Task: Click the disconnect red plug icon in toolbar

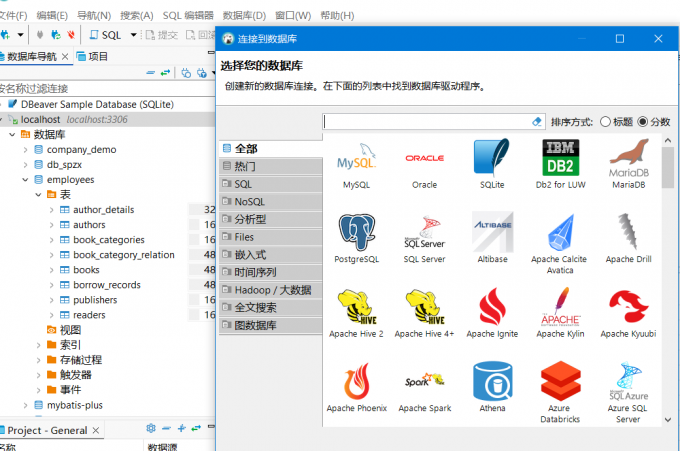Action: coord(71,35)
